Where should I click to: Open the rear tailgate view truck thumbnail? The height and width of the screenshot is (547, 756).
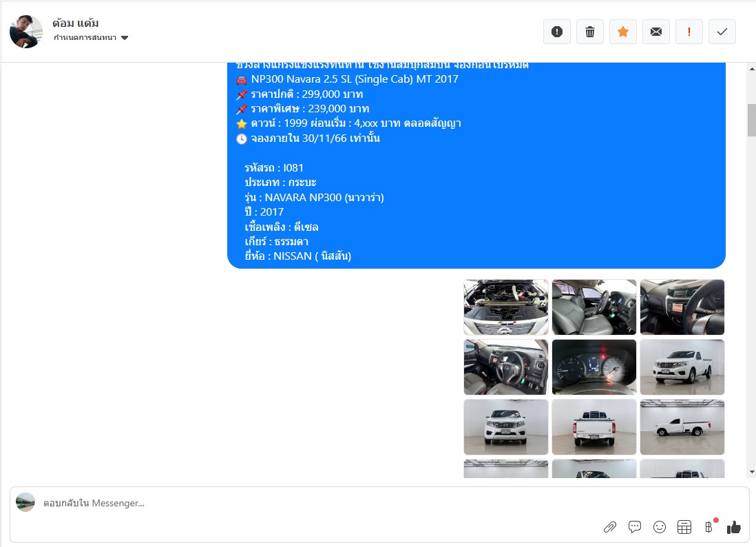click(594, 427)
